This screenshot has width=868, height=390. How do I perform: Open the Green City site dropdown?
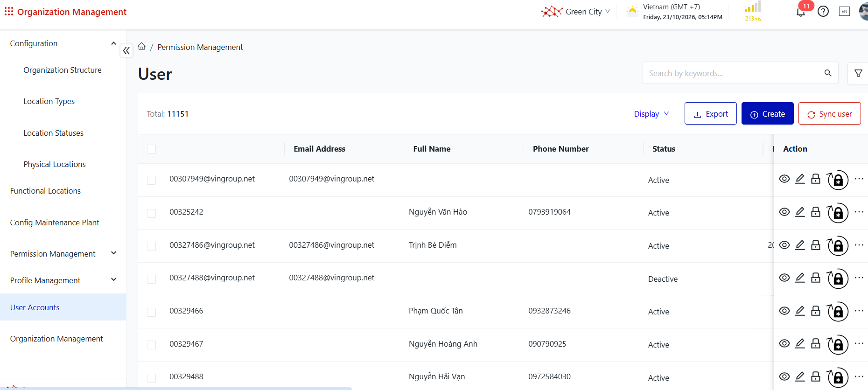(x=575, y=12)
